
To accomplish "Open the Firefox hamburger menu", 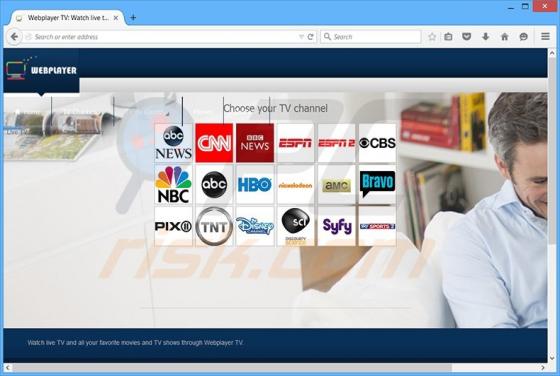I will [545, 36].
